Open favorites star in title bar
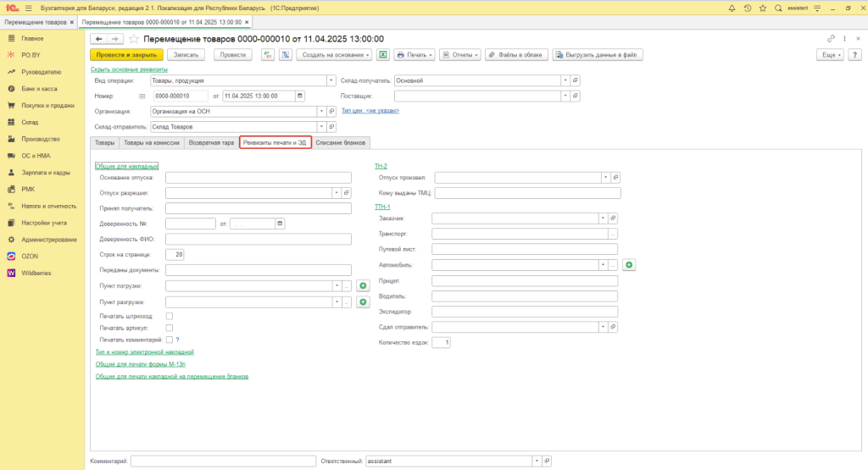The image size is (868, 470). pos(763,8)
